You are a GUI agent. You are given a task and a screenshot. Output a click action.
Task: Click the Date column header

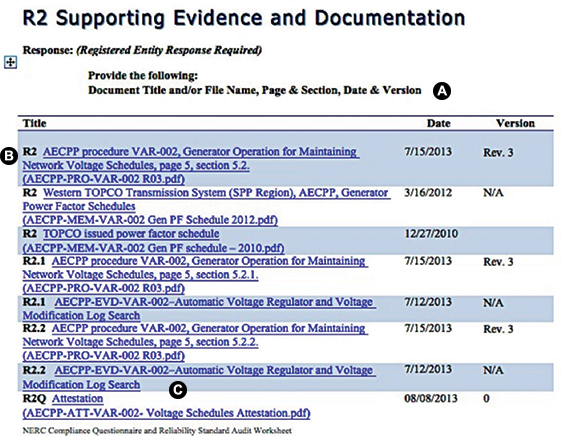[439, 123]
